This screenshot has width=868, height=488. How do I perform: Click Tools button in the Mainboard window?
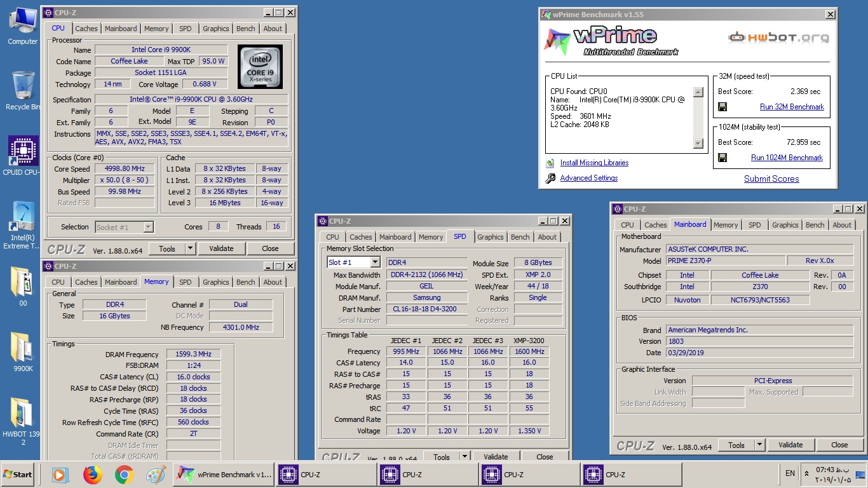736,445
